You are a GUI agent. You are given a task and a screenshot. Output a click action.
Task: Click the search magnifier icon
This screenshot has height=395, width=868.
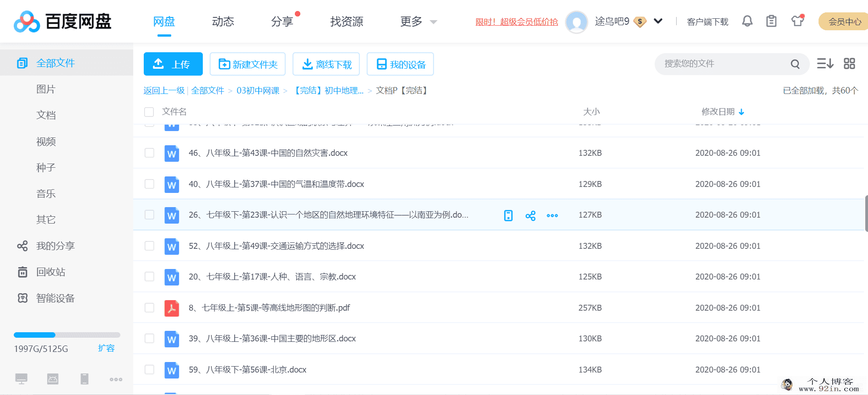[795, 64]
